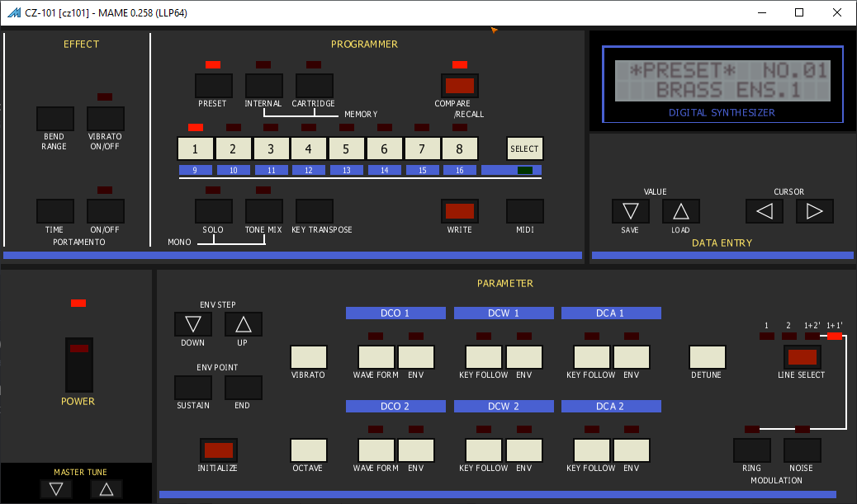Select DCO 1 ENV parameter
Screen dimensions: 857x504
pyautogui.click(x=416, y=357)
